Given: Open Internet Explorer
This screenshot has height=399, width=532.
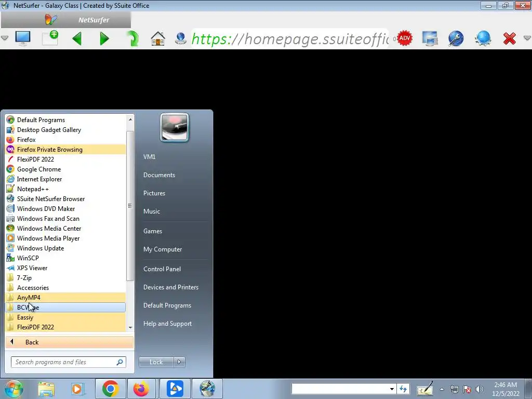Looking at the screenshot, I should 65,179.
